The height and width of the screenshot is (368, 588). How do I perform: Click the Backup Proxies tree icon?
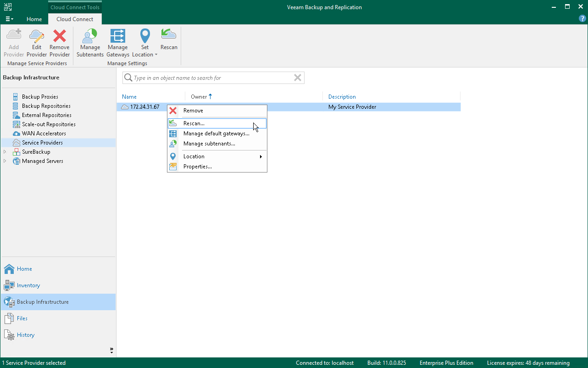(17, 97)
